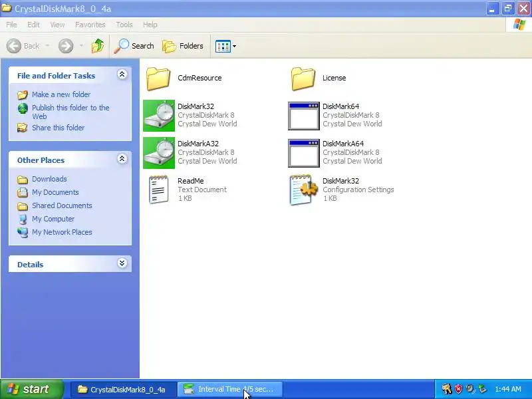Viewport: 532px width, 399px height.
Task: Switch to Interval Time taskbar window
Action: [230, 389]
